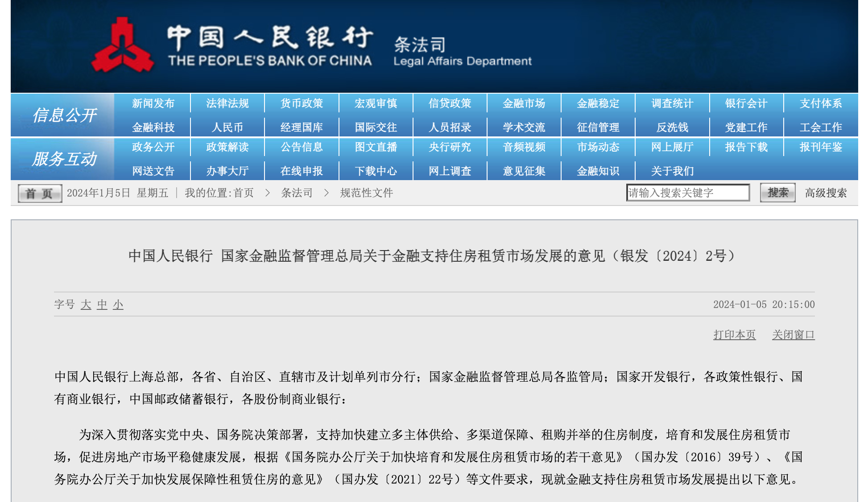Viewport: 868px width, 502px height.
Task: Click 打印本页 print link
Action: pyautogui.click(x=734, y=334)
